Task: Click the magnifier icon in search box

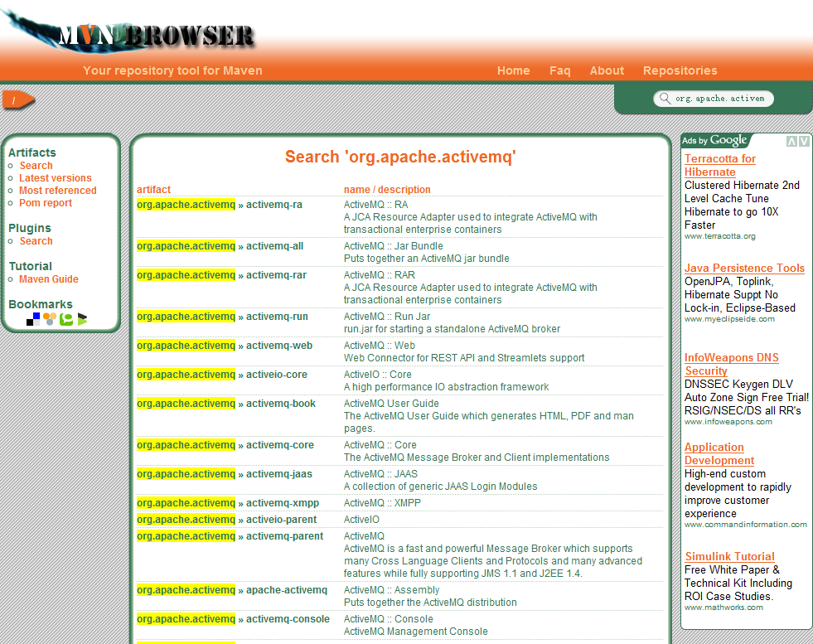Action: click(665, 98)
